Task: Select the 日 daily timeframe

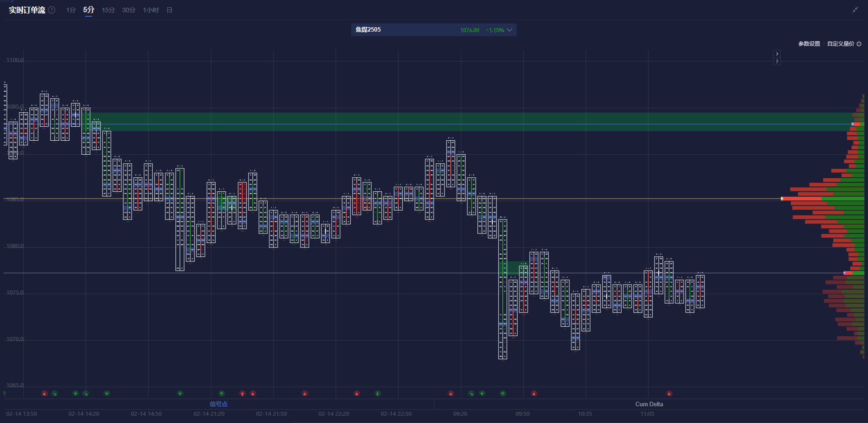Action: click(170, 10)
